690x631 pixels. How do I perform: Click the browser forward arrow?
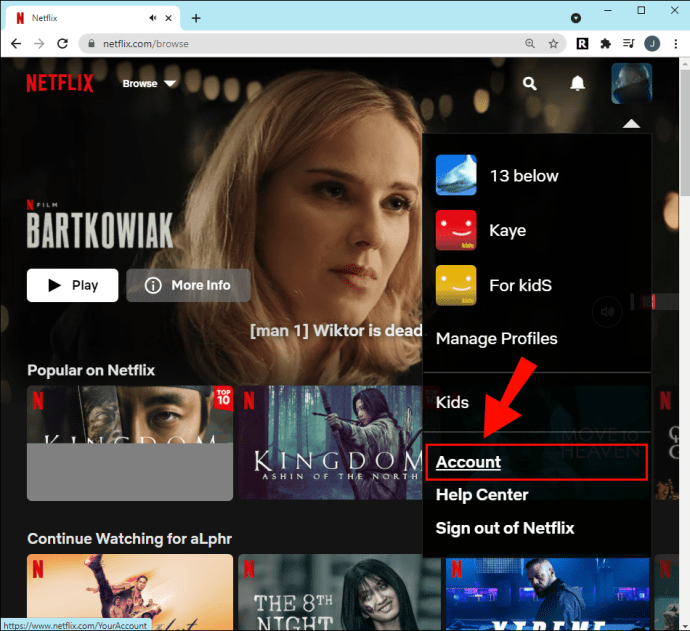[39, 44]
